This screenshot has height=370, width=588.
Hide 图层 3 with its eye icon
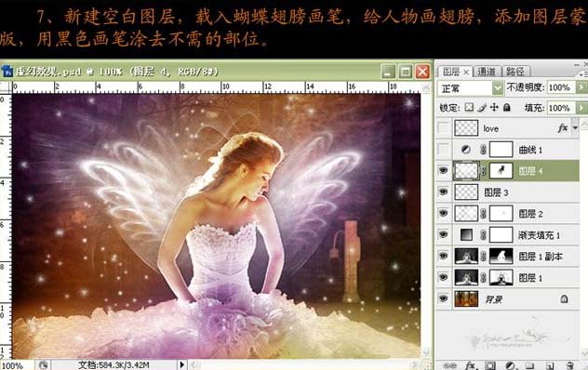[443, 192]
